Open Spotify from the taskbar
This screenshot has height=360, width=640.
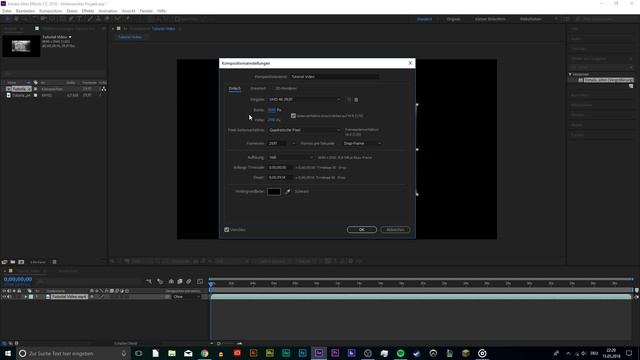click(400, 353)
